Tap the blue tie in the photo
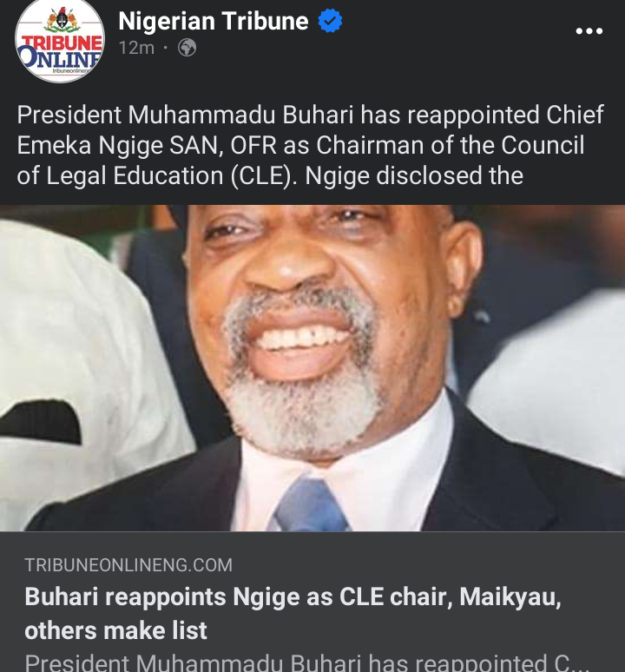The image size is (625, 672). coord(312,504)
